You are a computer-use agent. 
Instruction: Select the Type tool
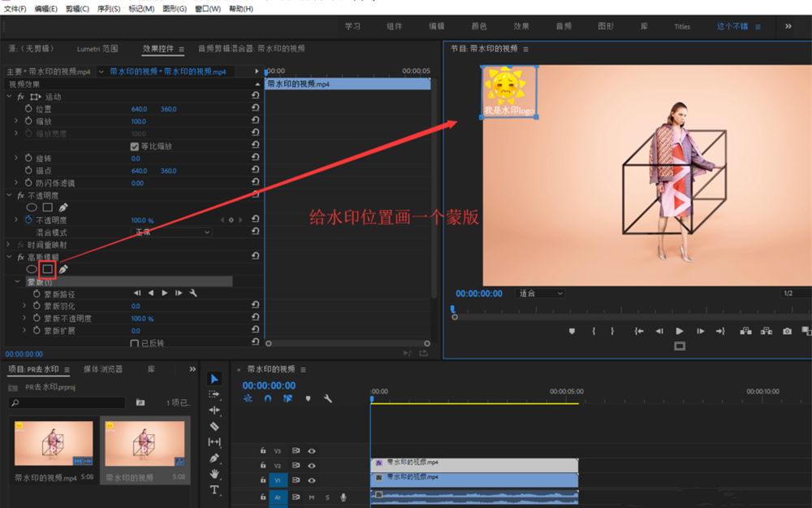pos(214,489)
